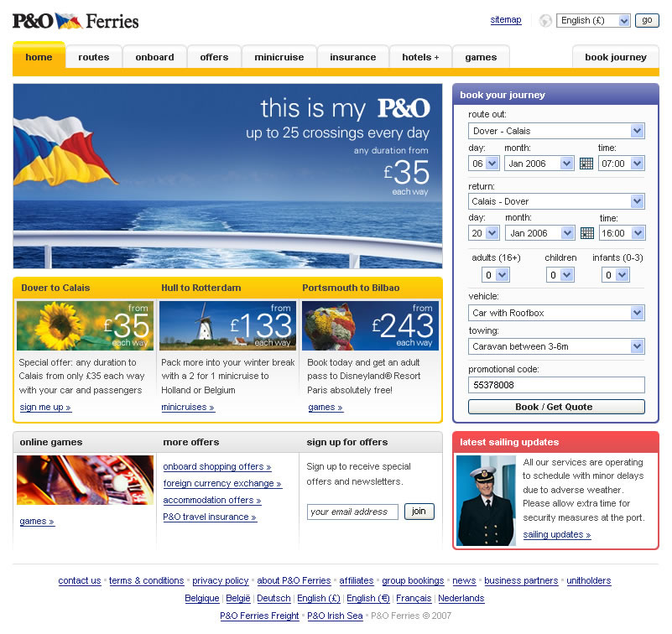Expand the route out Dover - Calais dropdown
The height and width of the screenshot is (634, 672).
coord(556,131)
